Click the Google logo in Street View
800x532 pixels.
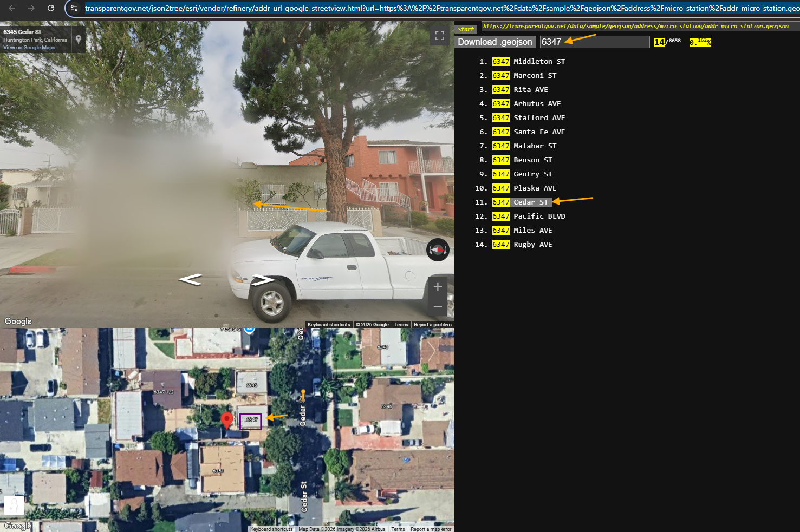point(18,321)
